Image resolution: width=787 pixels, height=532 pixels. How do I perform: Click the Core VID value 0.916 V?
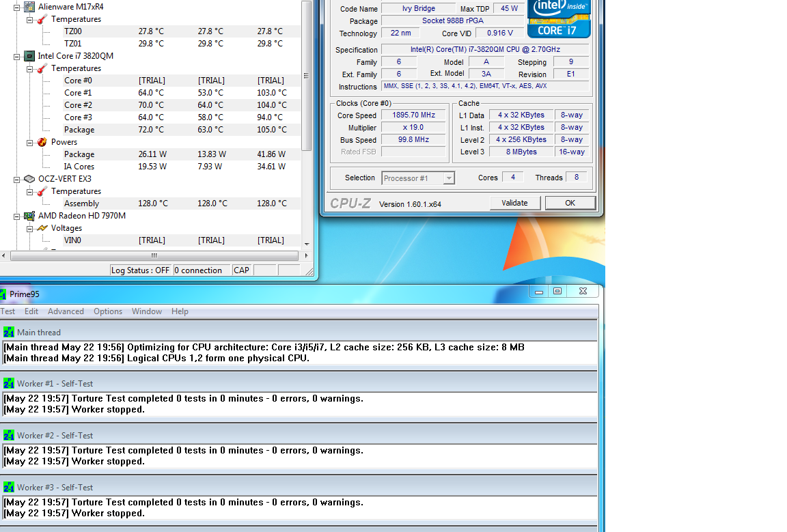tap(500, 33)
